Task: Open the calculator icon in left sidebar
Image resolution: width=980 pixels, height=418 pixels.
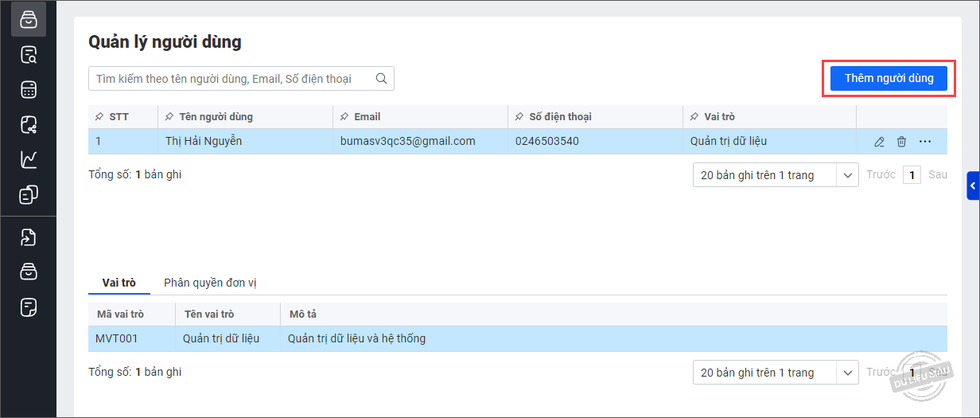Action: (x=29, y=90)
